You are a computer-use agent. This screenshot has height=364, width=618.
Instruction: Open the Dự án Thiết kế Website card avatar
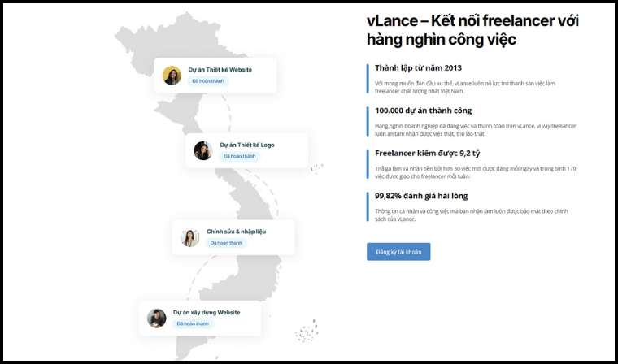coord(172,76)
